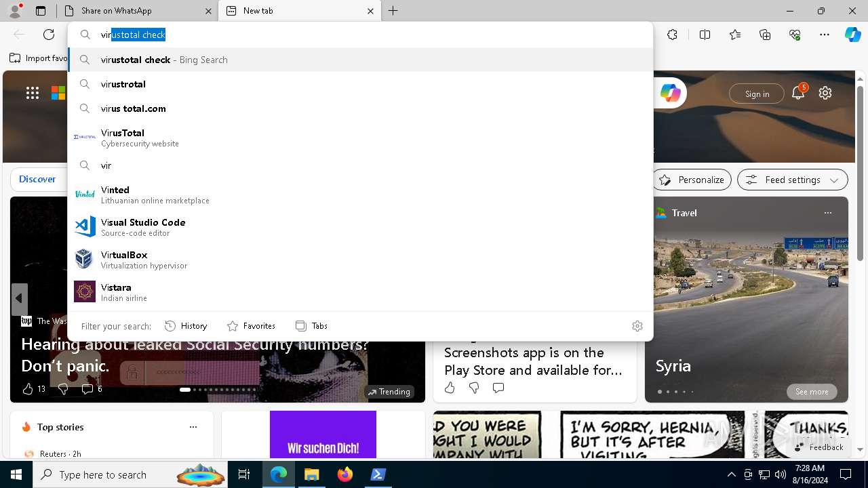The image size is (868, 488).
Task: Open comments on Social Security story
Action: 87,389
